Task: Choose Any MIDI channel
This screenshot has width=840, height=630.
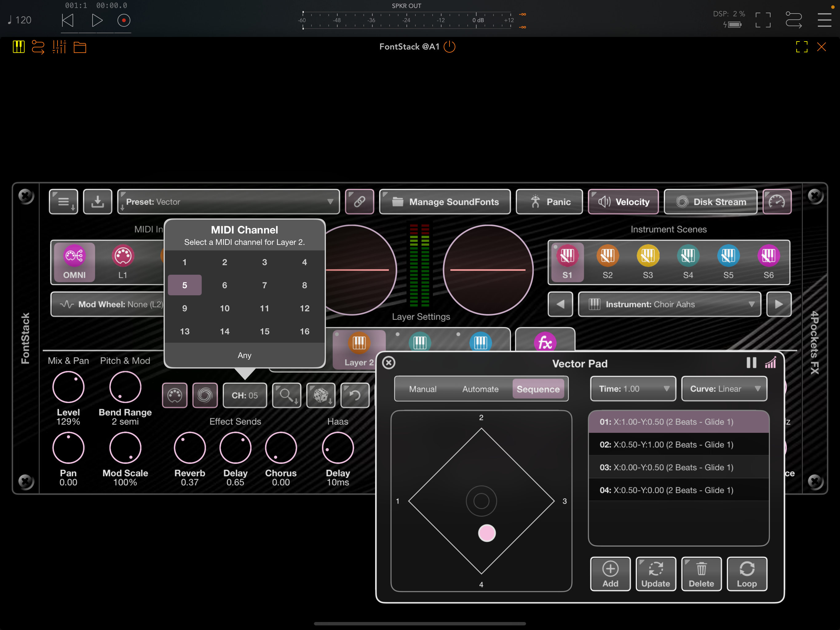Action: tap(244, 355)
